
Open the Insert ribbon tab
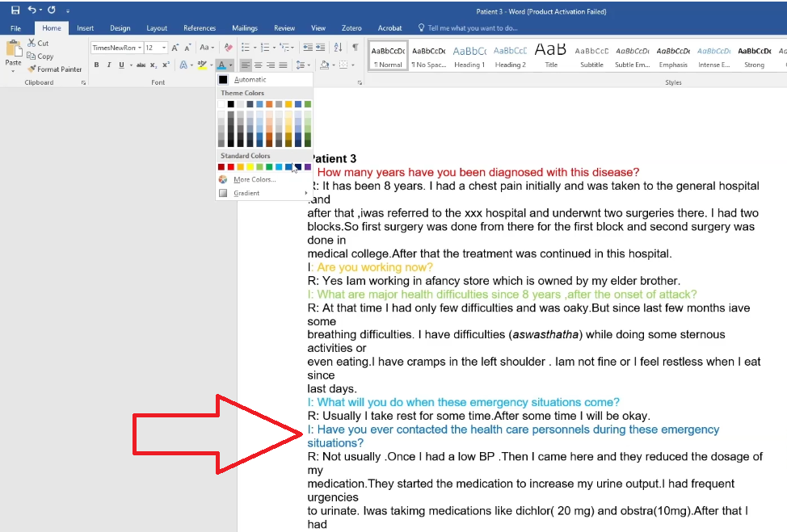click(85, 28)
